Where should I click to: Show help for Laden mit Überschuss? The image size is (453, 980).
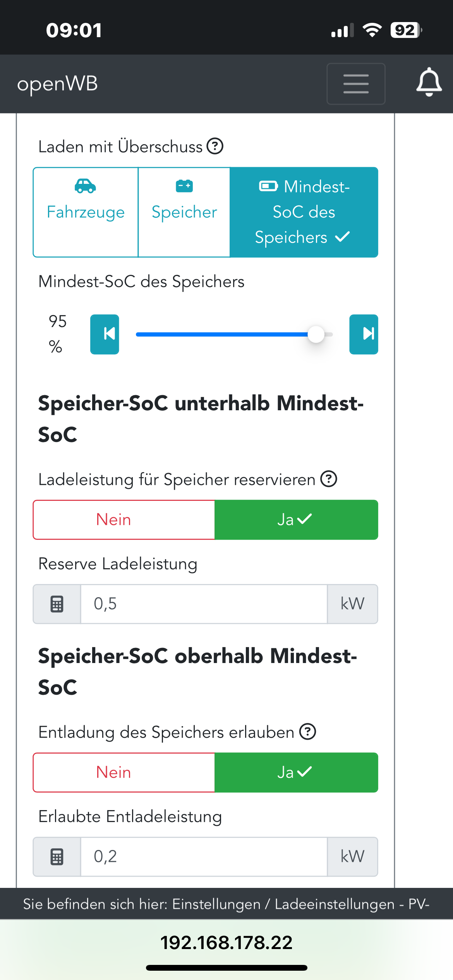click(x=215, y=146)
